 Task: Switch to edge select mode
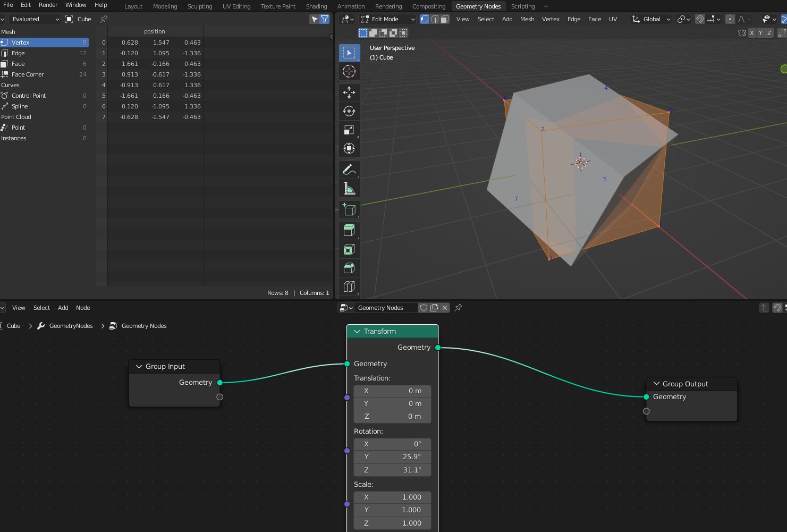[x=435, y=19]
